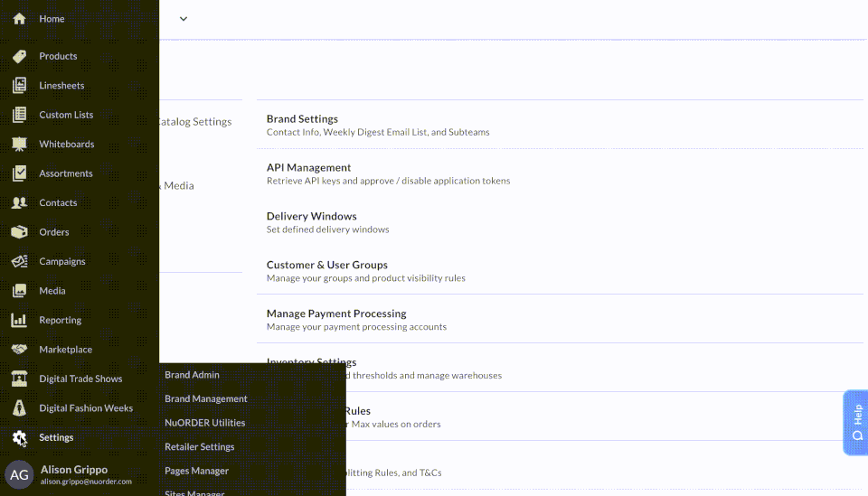Click the Reporting bar chart icon

click(19, 320)
